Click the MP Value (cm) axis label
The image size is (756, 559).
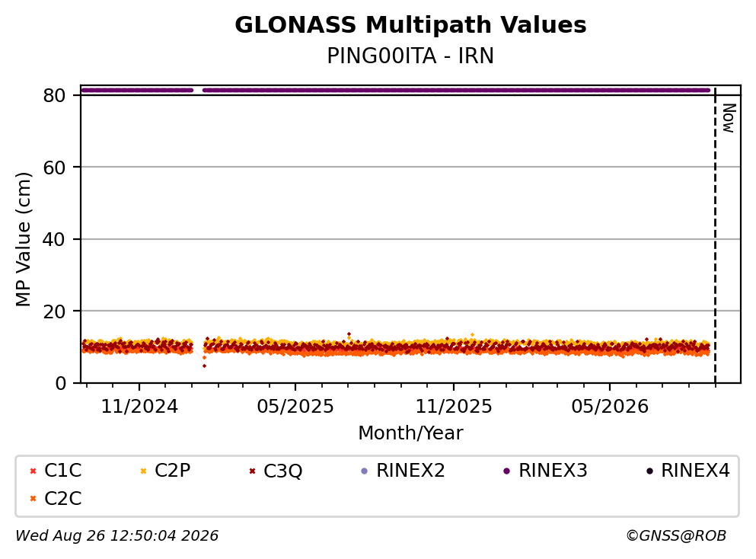click(x=23, y=239)
